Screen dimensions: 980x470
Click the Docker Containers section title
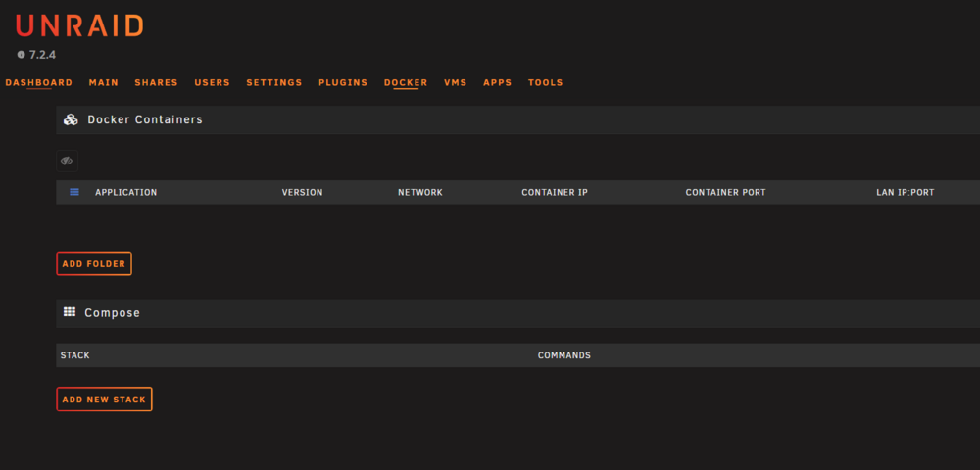145,119
